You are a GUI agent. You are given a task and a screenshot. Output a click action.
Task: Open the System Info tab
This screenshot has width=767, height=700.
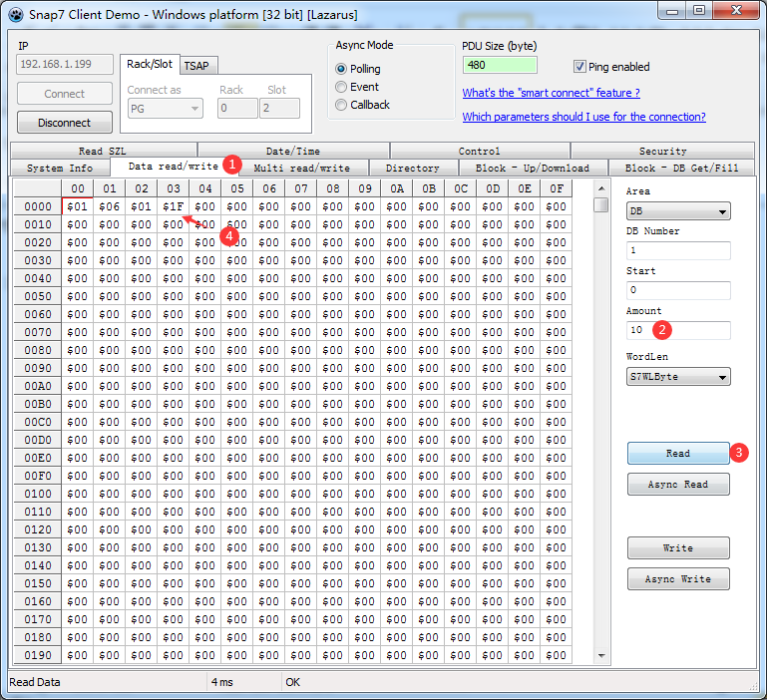60,168
